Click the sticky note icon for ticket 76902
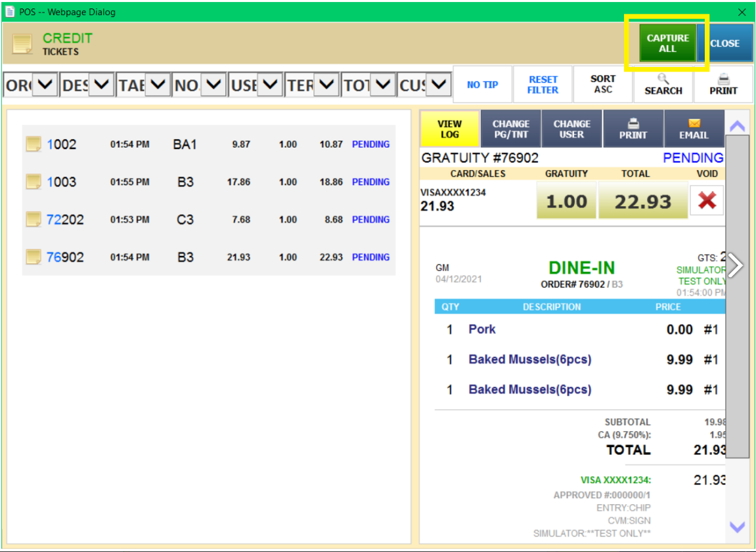Screen dimensions: 756x552 [33, 257]
